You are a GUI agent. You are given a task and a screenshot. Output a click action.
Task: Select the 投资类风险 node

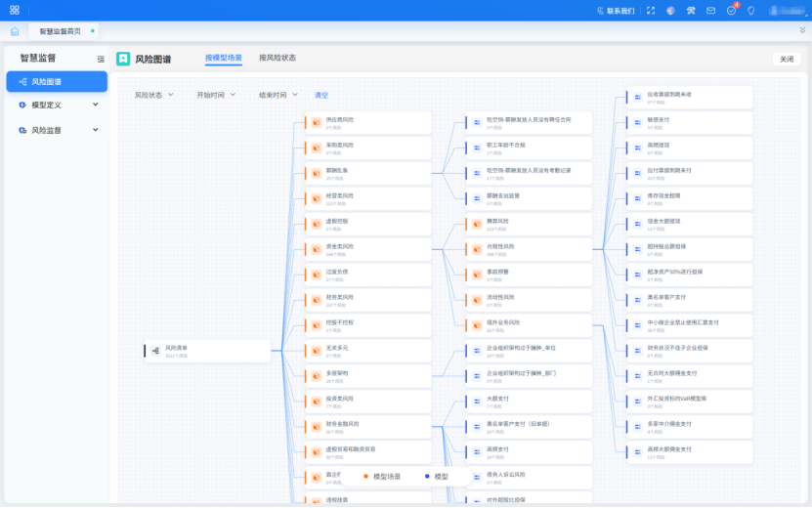tap(368, 402)
